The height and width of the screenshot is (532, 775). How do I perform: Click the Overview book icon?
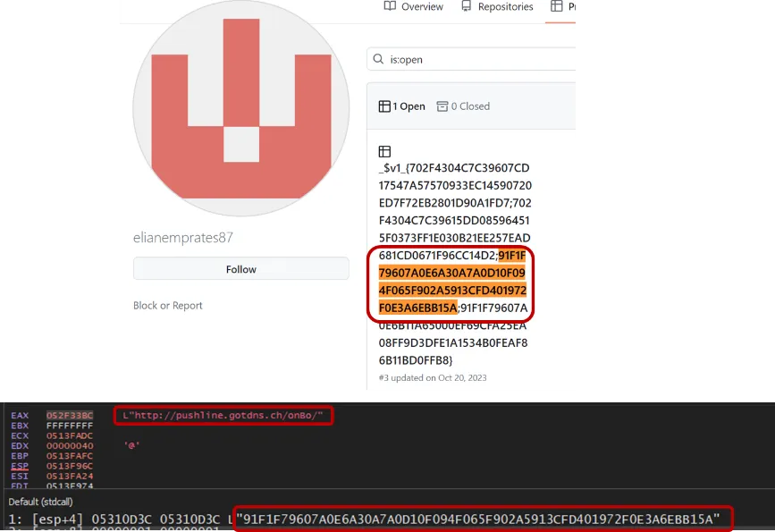point(389,6)
